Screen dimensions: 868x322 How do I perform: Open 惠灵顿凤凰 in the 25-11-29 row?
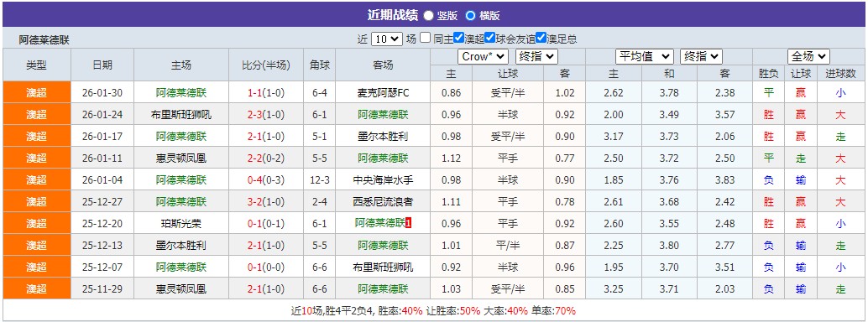(x=181, y=288)
